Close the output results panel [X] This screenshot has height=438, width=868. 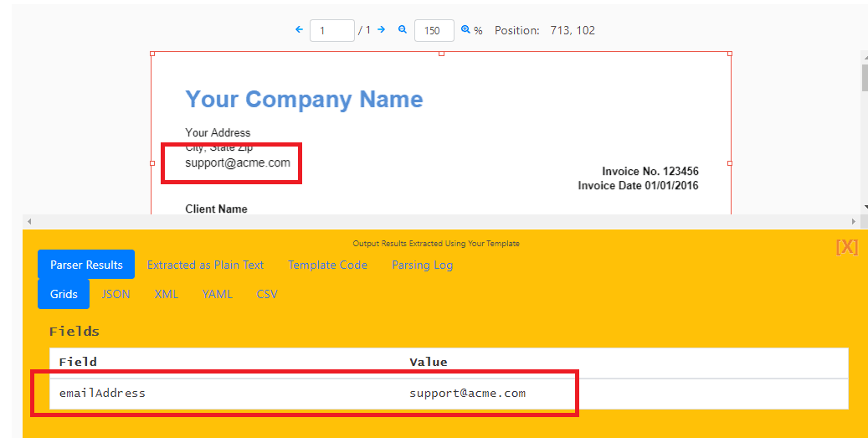pos(846,246)
